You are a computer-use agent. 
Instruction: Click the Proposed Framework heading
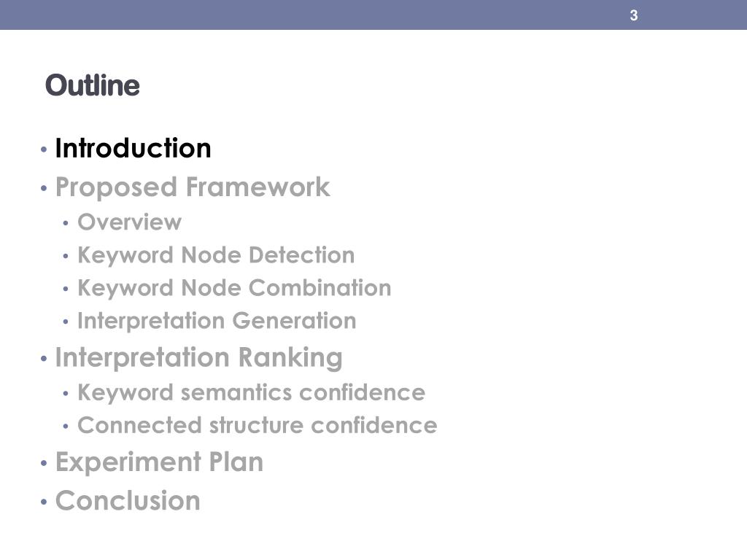click(x=193, y=187)
